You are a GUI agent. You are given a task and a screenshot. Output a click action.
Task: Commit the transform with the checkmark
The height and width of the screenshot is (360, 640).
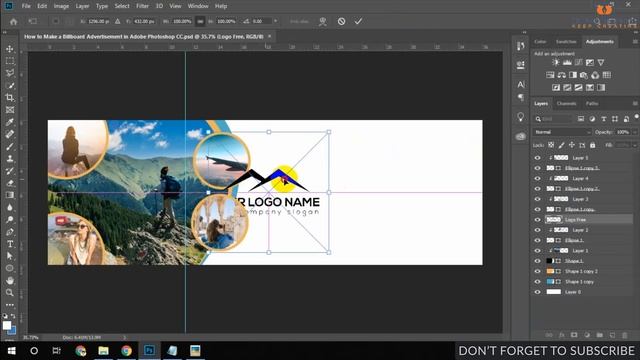[358, 21]
